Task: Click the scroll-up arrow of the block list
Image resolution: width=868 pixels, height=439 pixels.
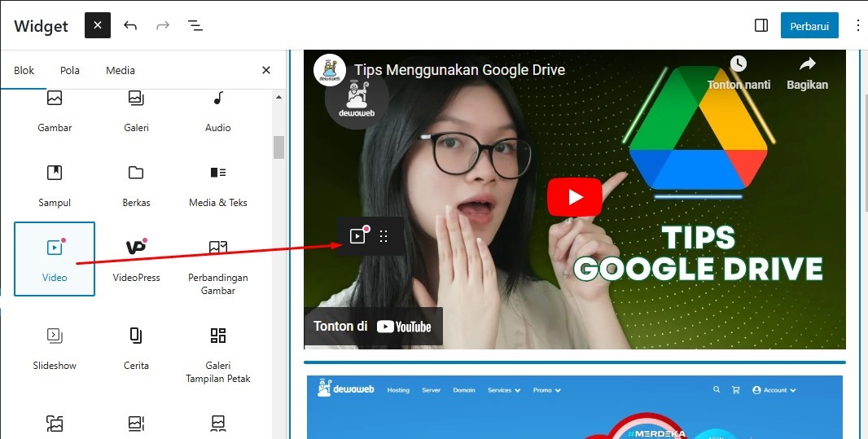Action: click(x=278, y=97)
